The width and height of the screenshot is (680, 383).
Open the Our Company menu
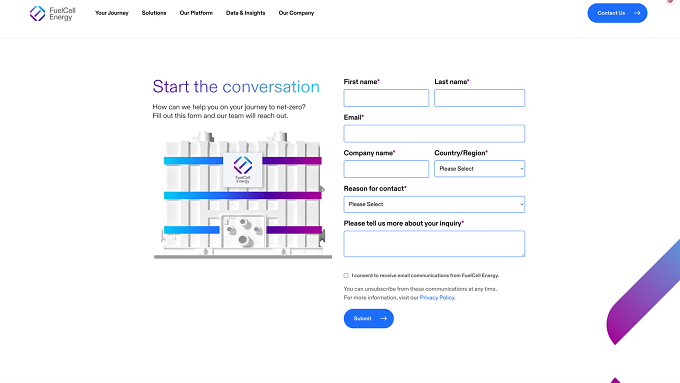tap(296, 13)
